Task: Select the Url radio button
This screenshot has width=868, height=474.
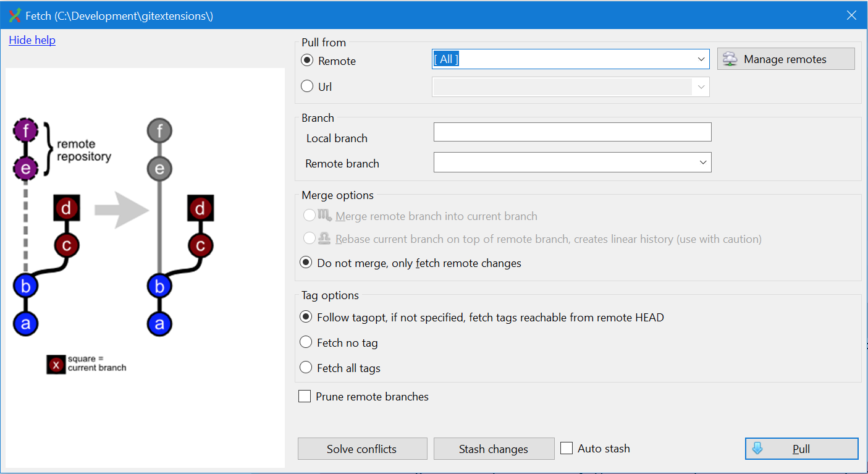Action: coord(306,86)
